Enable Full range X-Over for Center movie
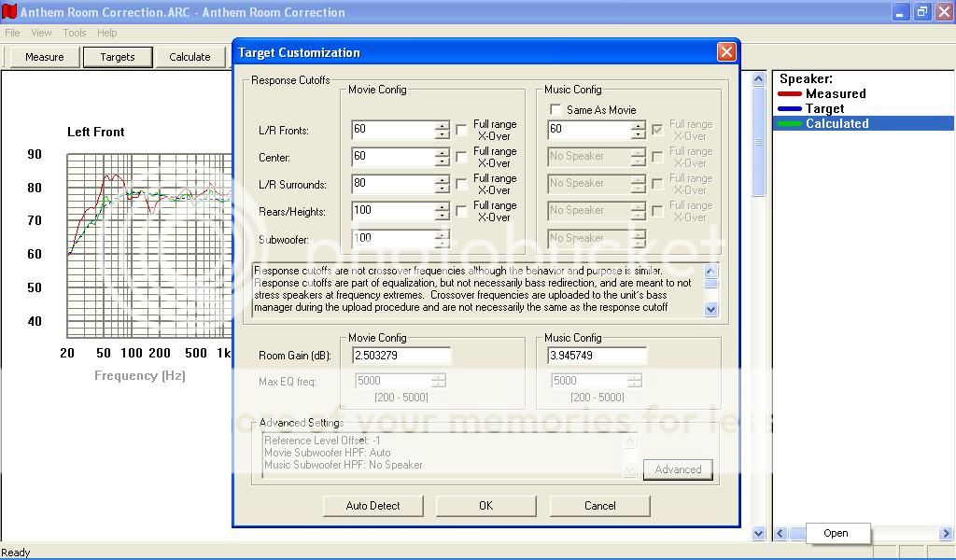 [x=461, y=157]
